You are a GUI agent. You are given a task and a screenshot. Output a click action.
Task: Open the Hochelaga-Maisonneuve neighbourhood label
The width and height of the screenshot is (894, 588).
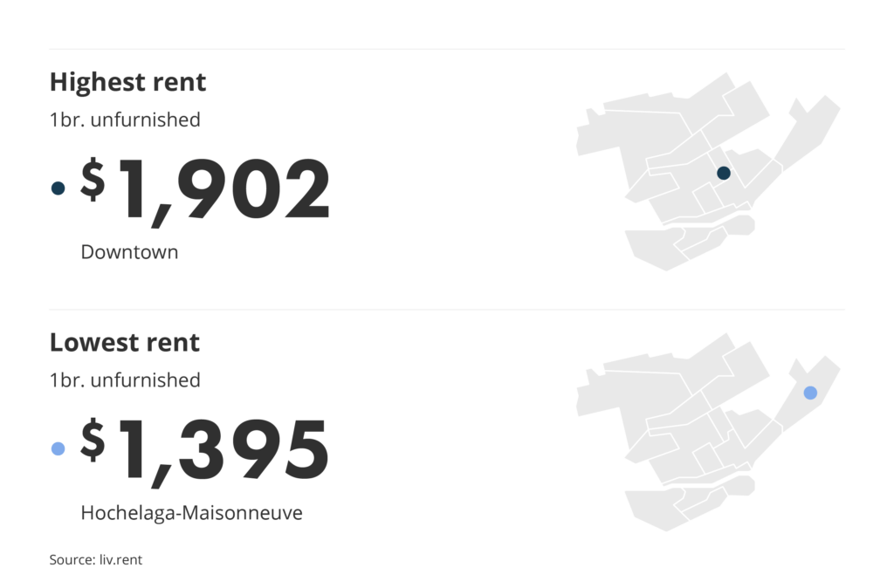pos(191,513)
